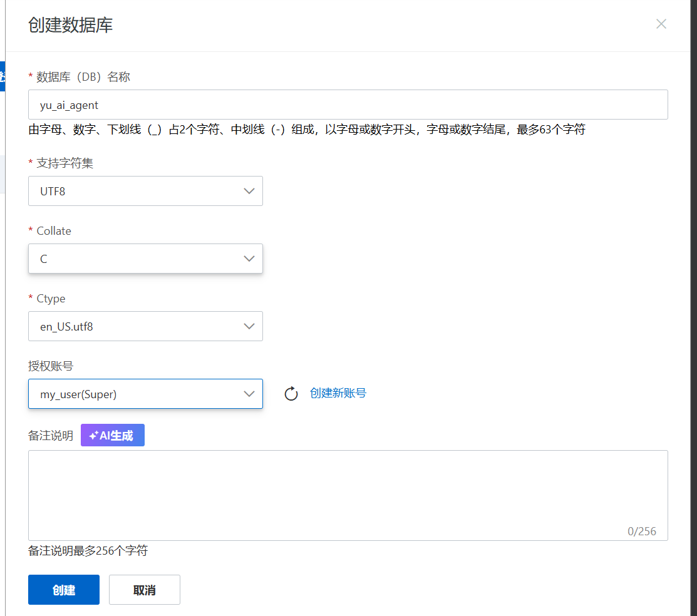Click inside the 备注说明 text area
Screen dimensions: 697x616
(348, 496)
